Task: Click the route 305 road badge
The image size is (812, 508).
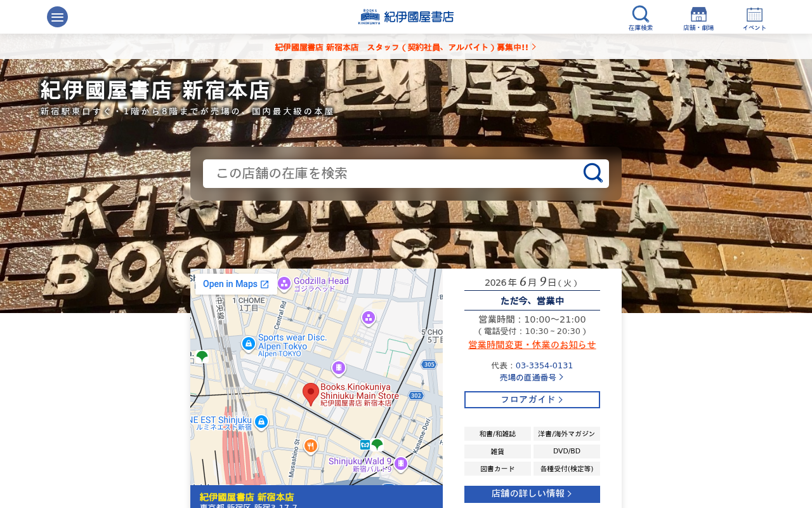Action: (x=429, y=364)
